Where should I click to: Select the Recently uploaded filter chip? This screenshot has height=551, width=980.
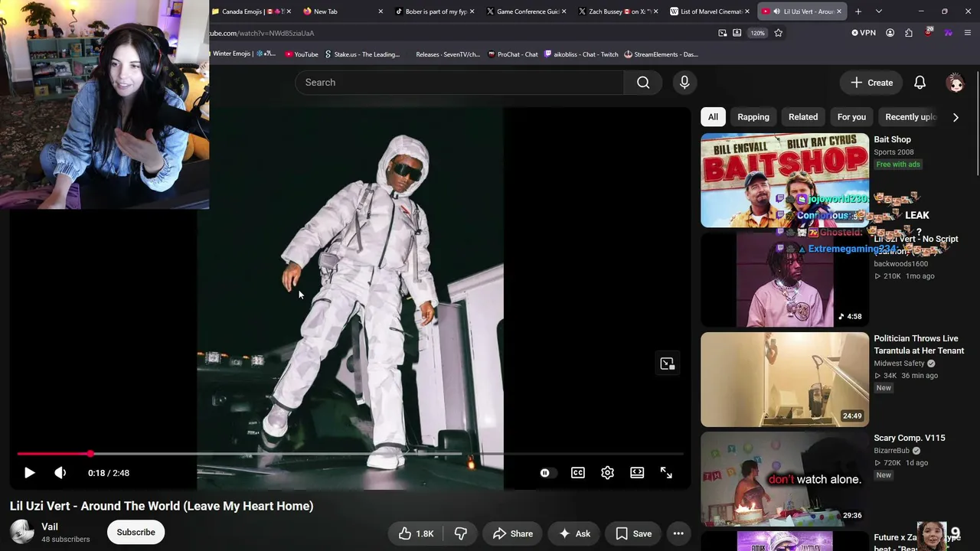pyautogui.click(x=910, y=117)
